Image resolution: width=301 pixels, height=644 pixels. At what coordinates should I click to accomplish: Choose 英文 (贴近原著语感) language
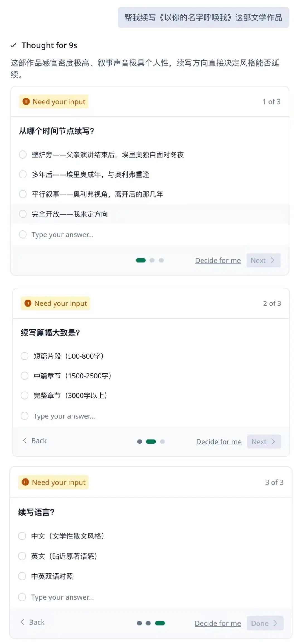tap(22, 556)
